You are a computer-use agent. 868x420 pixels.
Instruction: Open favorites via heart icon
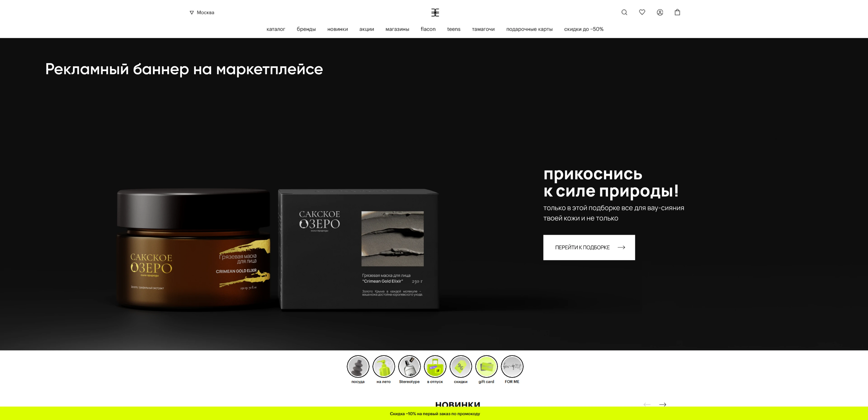(x=642, y=12)
